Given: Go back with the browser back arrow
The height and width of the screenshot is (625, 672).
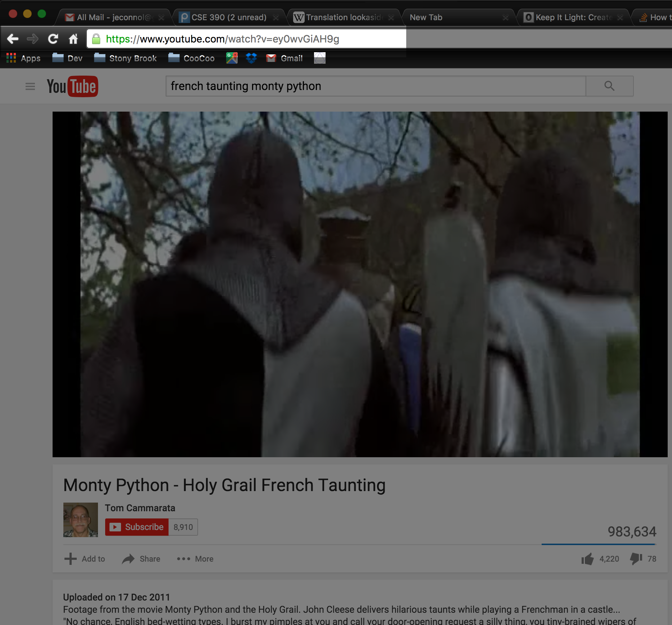Looking at the screenshot, I should pyautogui.click(x=13, y=39).
